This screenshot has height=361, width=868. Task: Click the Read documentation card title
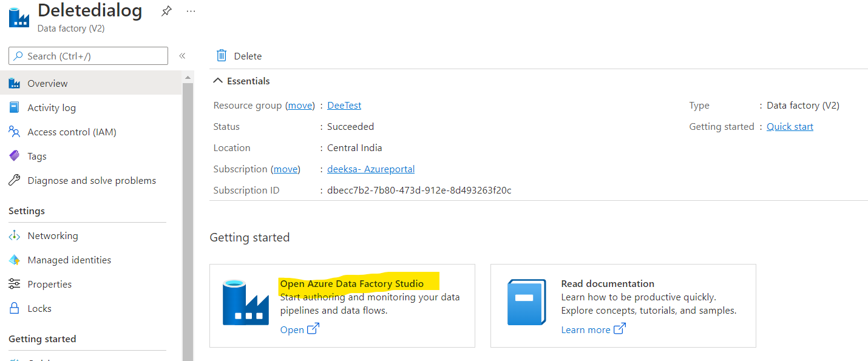pos(608,283)
